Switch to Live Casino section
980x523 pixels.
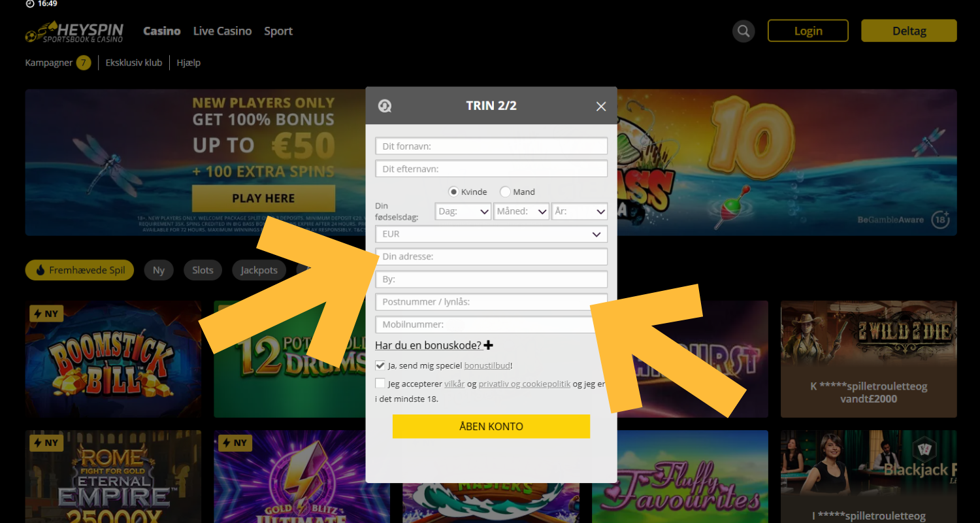(x=222, y=31)
